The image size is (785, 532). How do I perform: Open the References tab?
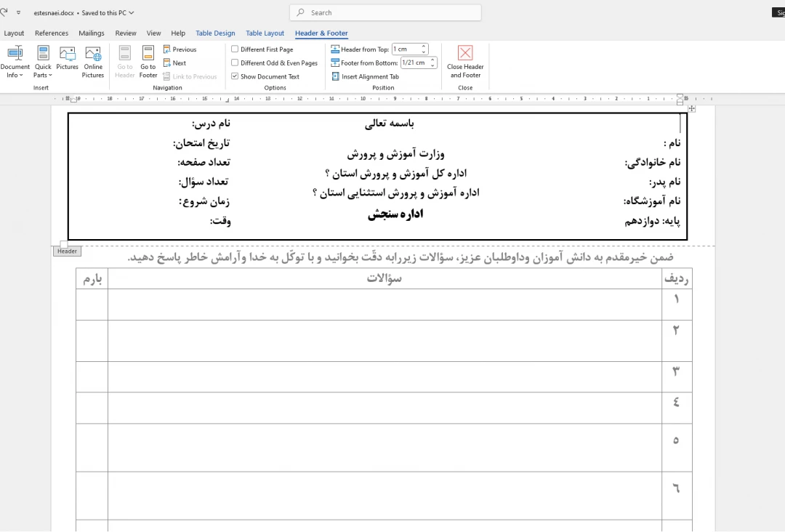click(x=52, y=33)
